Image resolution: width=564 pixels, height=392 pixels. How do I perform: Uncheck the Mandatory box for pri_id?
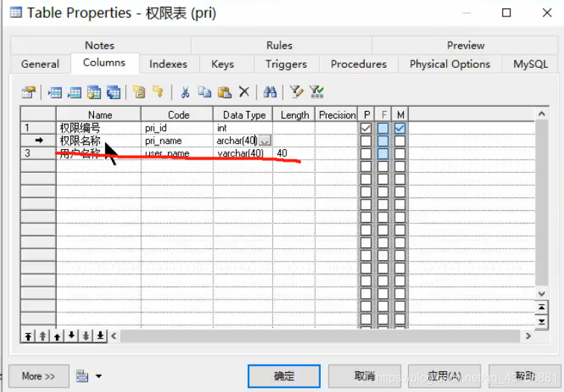coord(400,128)
